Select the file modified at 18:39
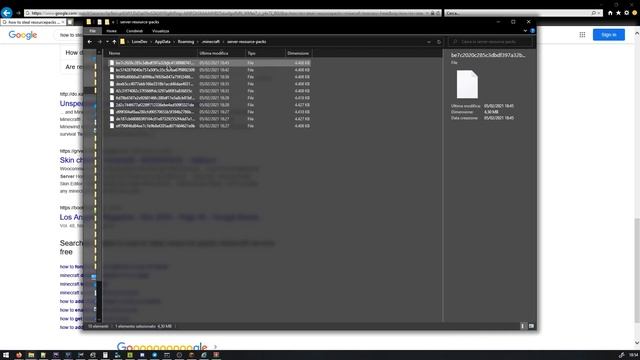The image size is (640, 360). 210,77
